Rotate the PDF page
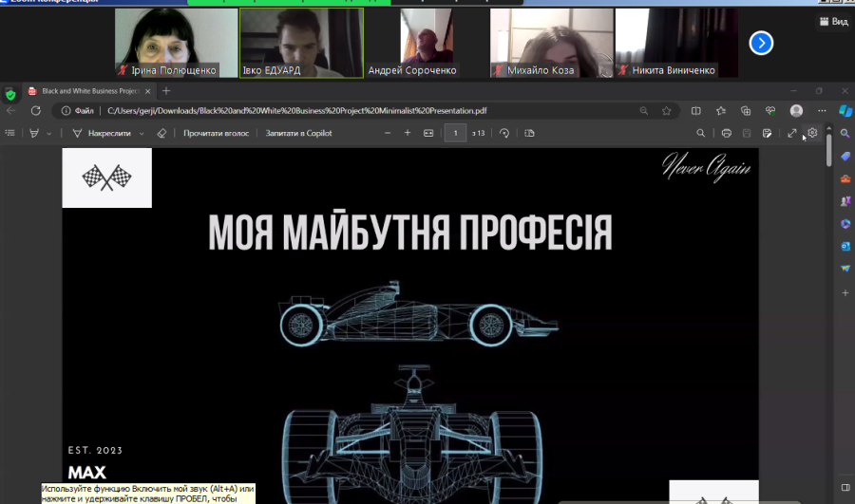 click(x=504, y=133)
